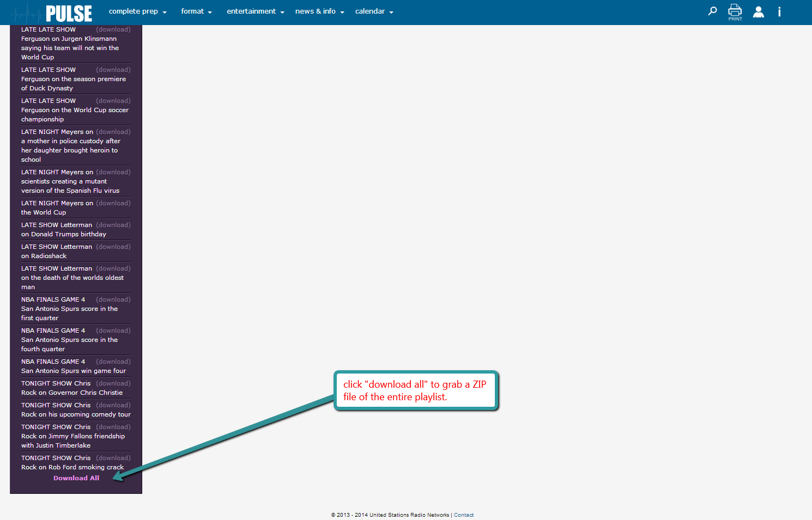Download the Ferguson Jurgen Klinsmann clip
The image size is (812, 520).
113,29
